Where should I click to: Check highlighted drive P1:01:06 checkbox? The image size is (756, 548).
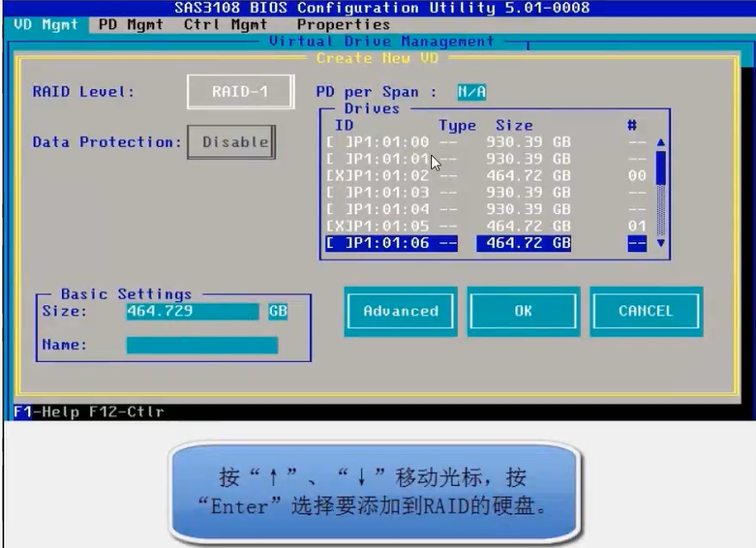tap(340, 243)
